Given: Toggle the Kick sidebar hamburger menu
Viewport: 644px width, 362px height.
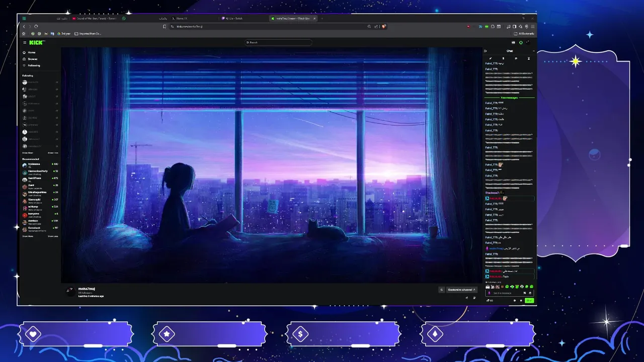Looking at the screenshot, I should [x=25, y=43].
